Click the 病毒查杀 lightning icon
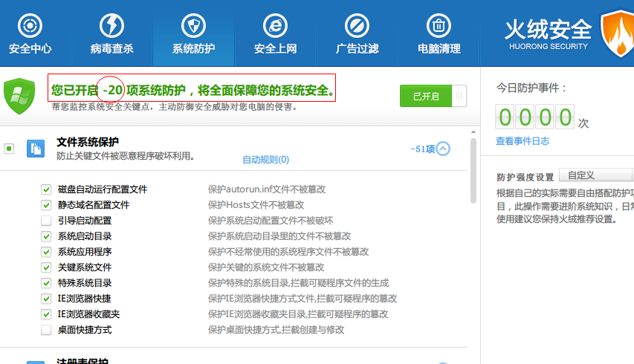Screen dimensions: 634x364 [x=111, y=26]
